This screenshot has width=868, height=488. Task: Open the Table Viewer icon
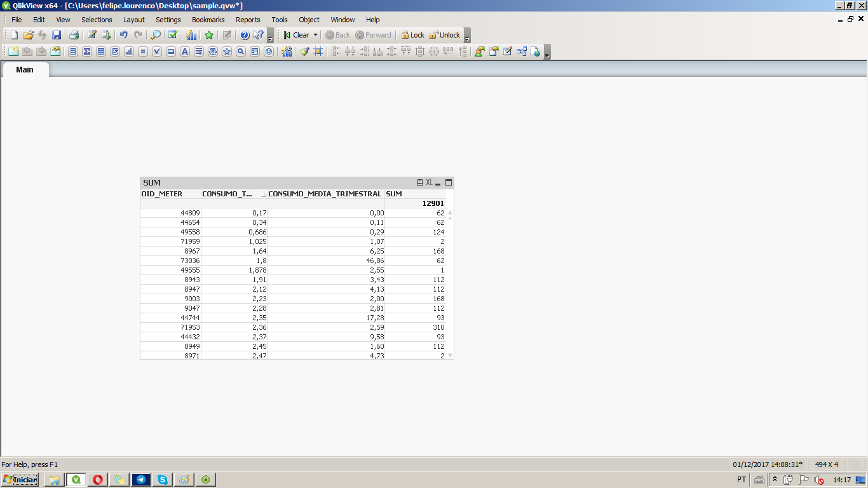pyautogui.click(x=522, y=51)
